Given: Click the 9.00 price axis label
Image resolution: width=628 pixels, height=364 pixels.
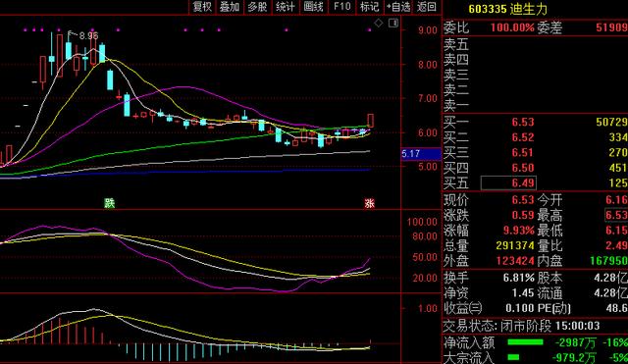Looking at the screenshot, I should (x=428, y=30).
